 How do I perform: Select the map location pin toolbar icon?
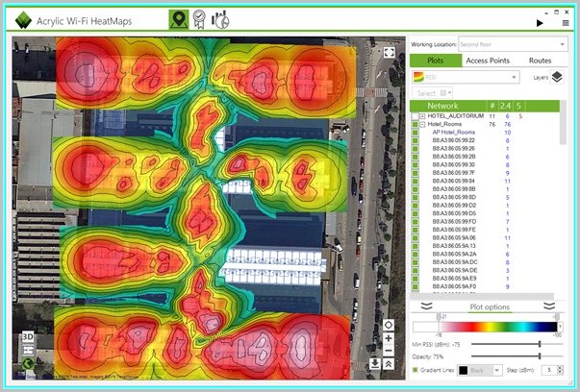click(178, 19)
